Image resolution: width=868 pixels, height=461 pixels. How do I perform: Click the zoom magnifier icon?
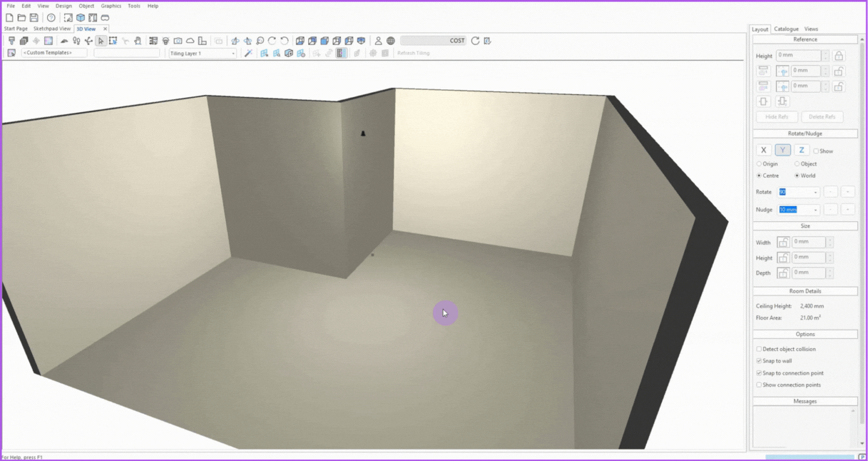point(260,41)
